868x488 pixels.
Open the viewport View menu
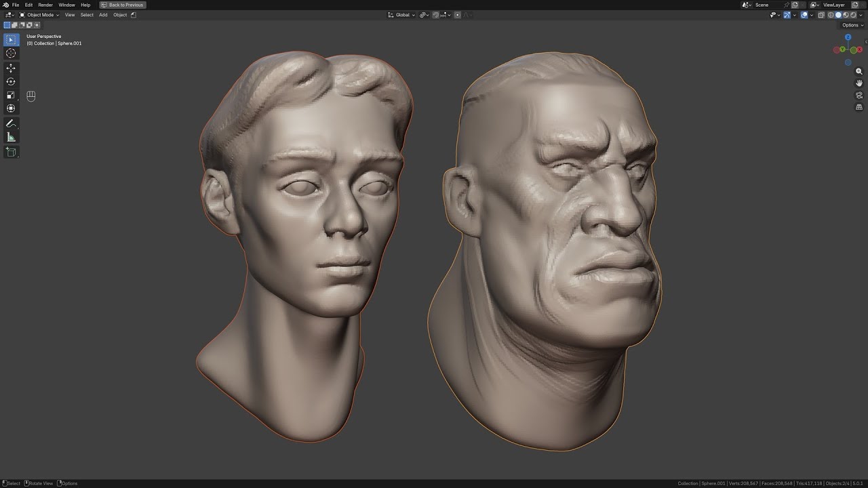(x=70, y=15)
